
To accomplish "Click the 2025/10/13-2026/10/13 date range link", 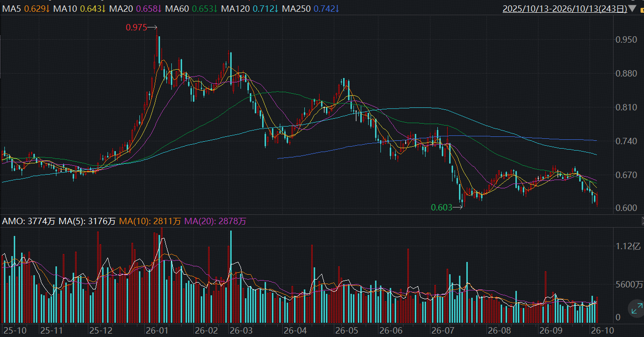I will tap(564, 9).
